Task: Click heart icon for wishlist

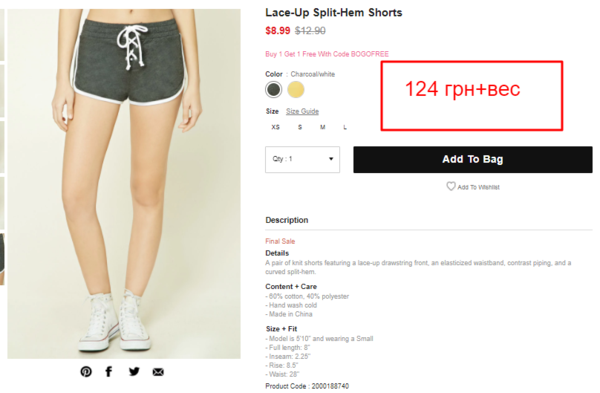Action: point(451,186)
